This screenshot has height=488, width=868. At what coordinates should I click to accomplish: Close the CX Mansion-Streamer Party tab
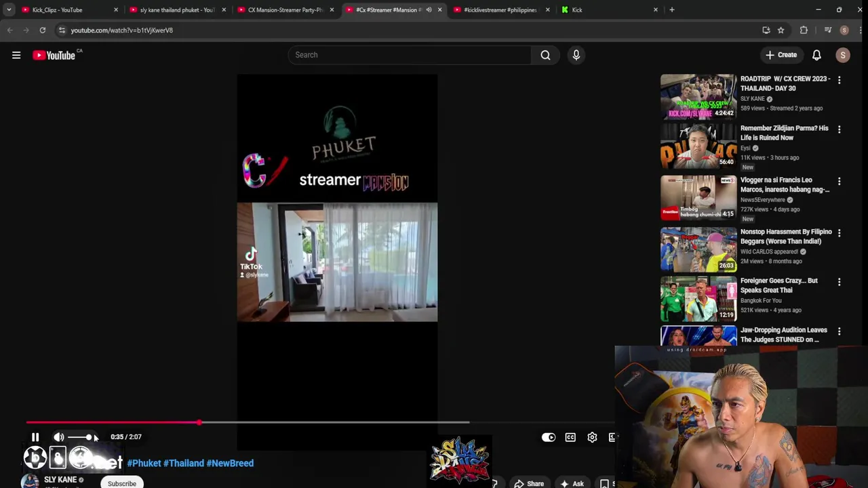tap(332, 9)
